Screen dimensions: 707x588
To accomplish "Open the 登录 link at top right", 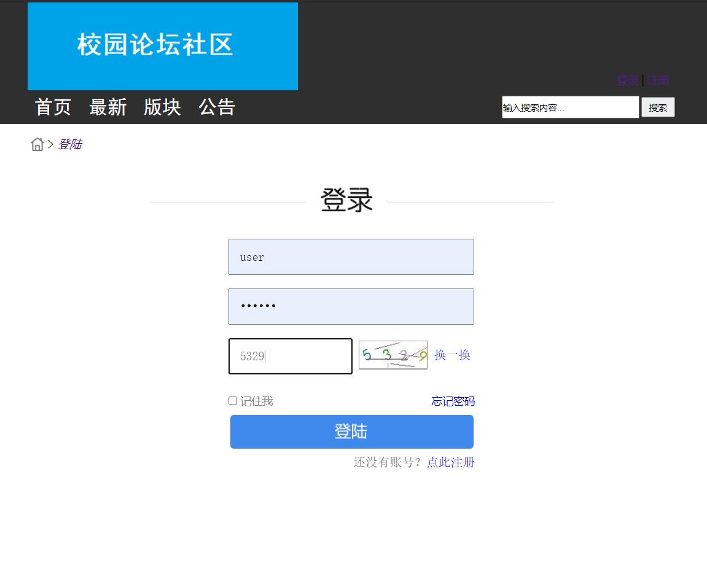I will click(x=627, y=80).
